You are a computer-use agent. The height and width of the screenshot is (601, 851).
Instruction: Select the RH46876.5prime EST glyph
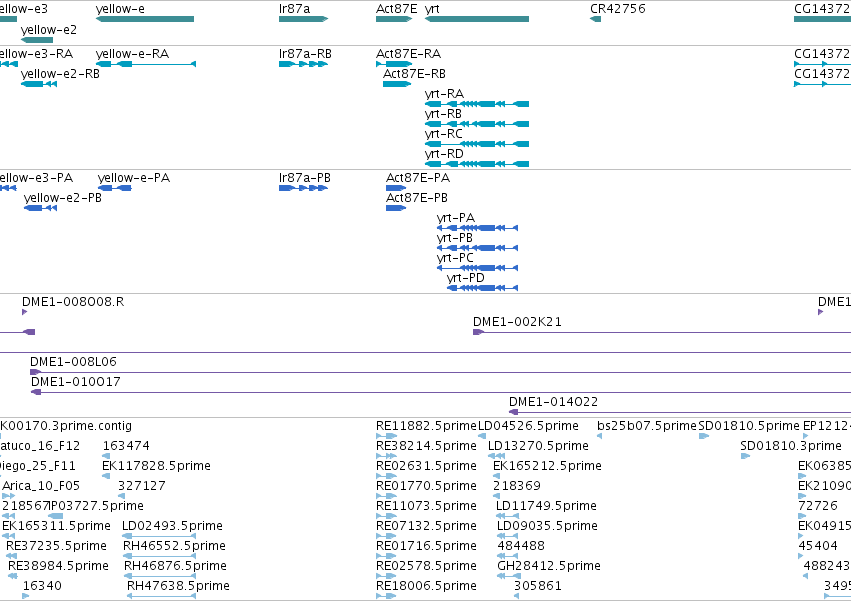(x=160, y=576)
